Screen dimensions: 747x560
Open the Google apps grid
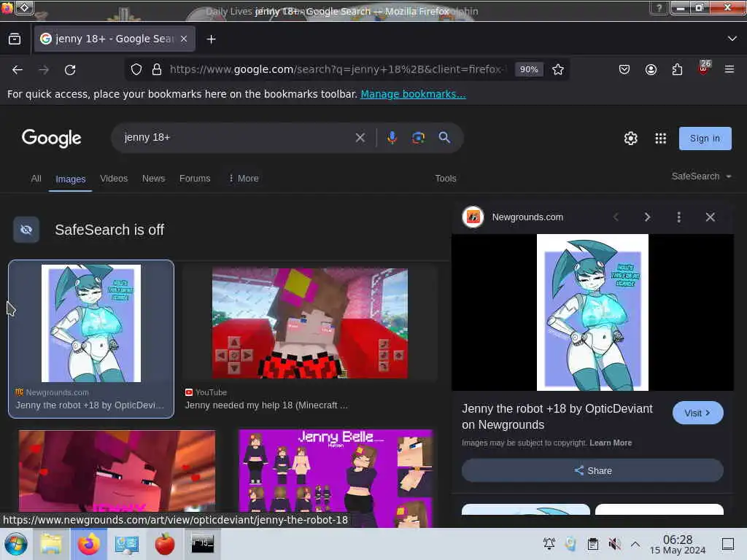[660, 138]
